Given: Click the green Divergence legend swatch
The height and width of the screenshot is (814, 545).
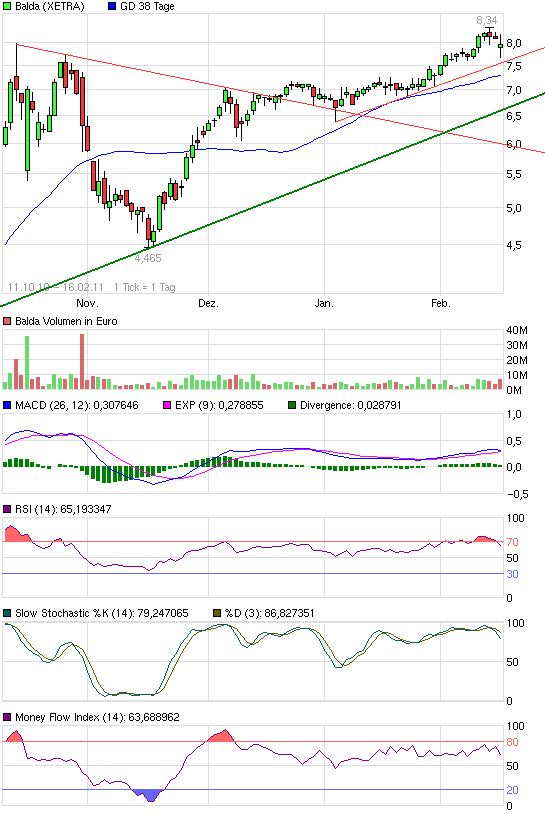Looking at the screenshot, I should pos(292,405).
